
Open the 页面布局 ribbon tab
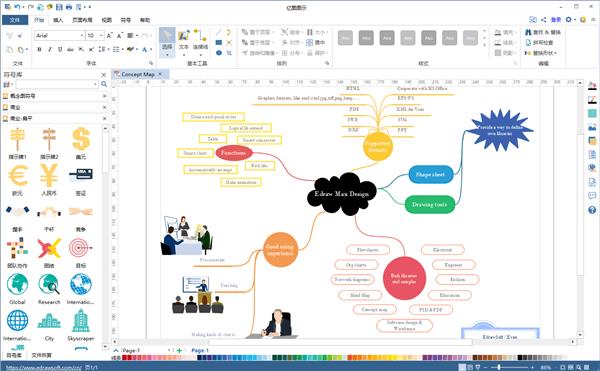(x=82, y=20)
